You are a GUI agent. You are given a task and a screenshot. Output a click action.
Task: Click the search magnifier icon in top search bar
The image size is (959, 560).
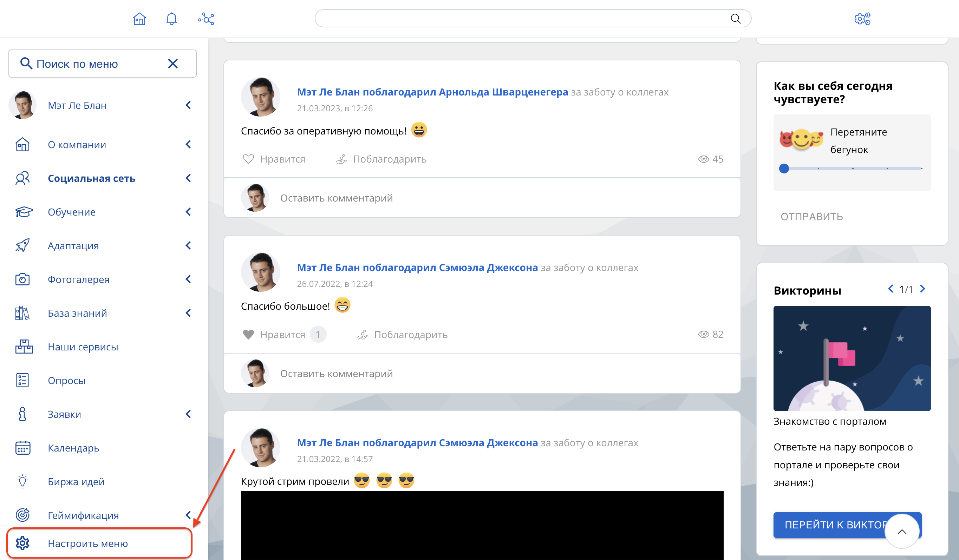[736, 19]
